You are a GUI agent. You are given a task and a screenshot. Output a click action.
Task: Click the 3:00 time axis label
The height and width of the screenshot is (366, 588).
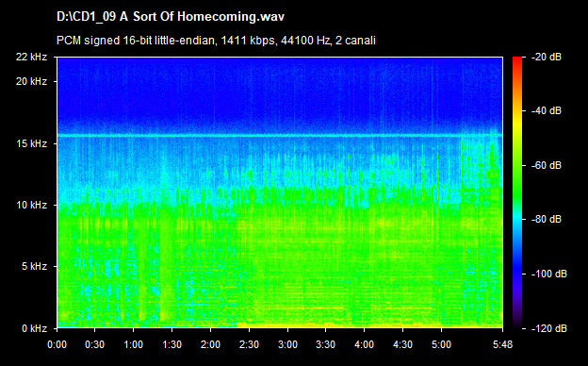click(x=287, y=344)
